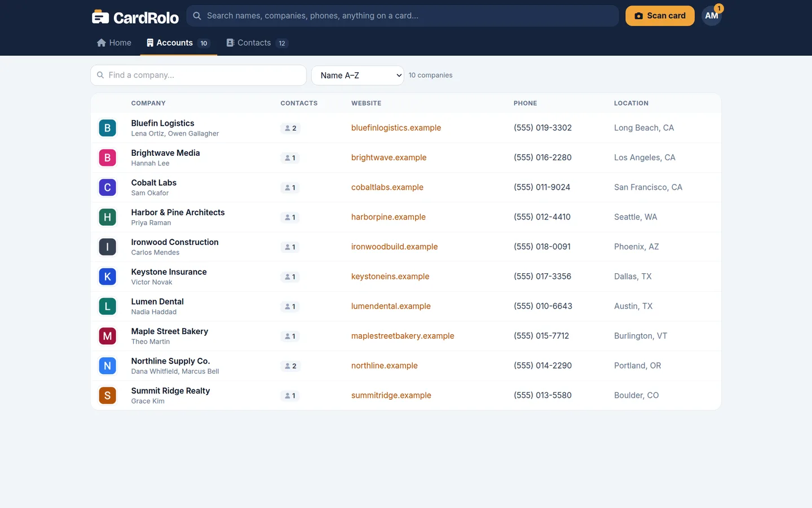Screen dimensions: 812x508
Task: Click the LOCATION column header
Action: 631,103
